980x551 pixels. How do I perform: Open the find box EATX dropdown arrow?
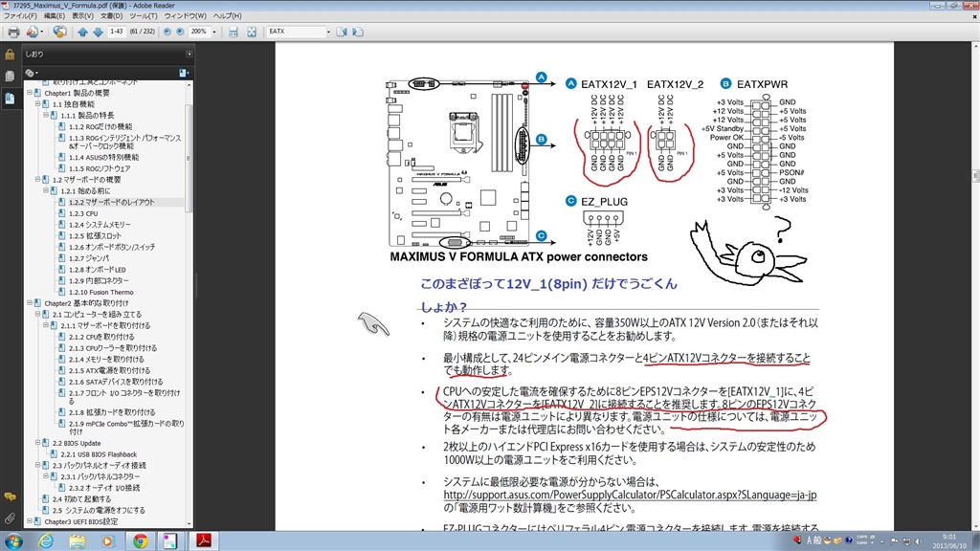pyautogui.click(x=328, y=32)
